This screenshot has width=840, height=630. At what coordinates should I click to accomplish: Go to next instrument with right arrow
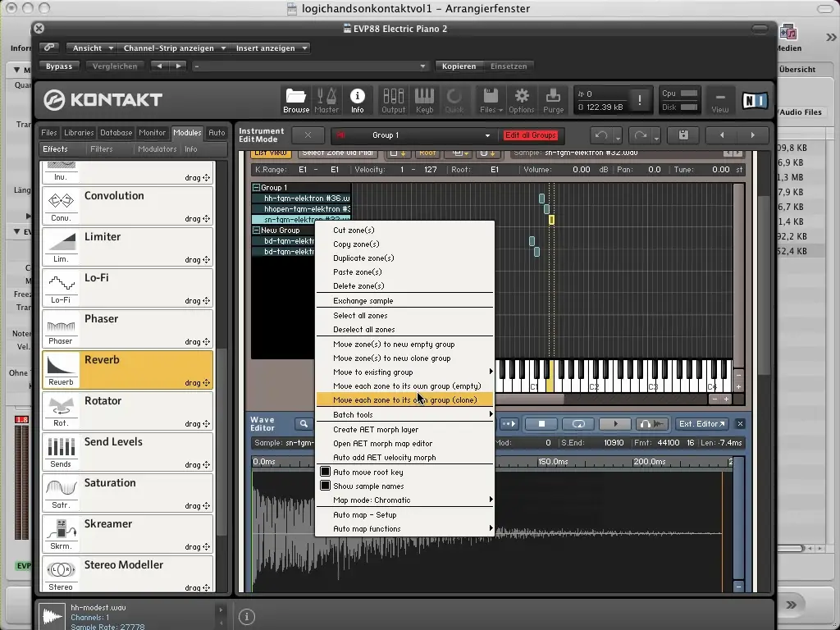(x=753, y=135)
